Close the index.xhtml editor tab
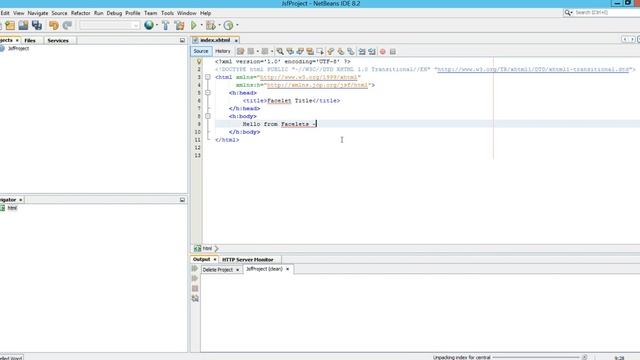 (x=236, y=40)
